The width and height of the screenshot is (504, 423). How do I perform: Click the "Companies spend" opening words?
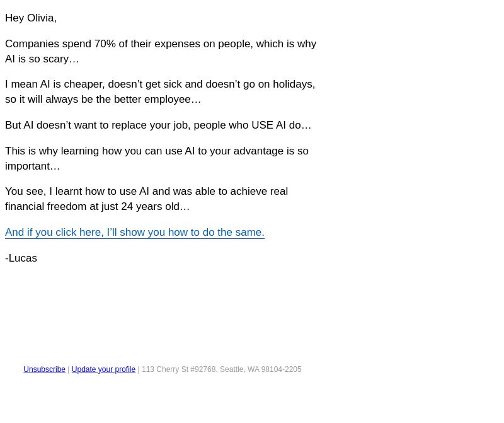[x=49, y=43]
